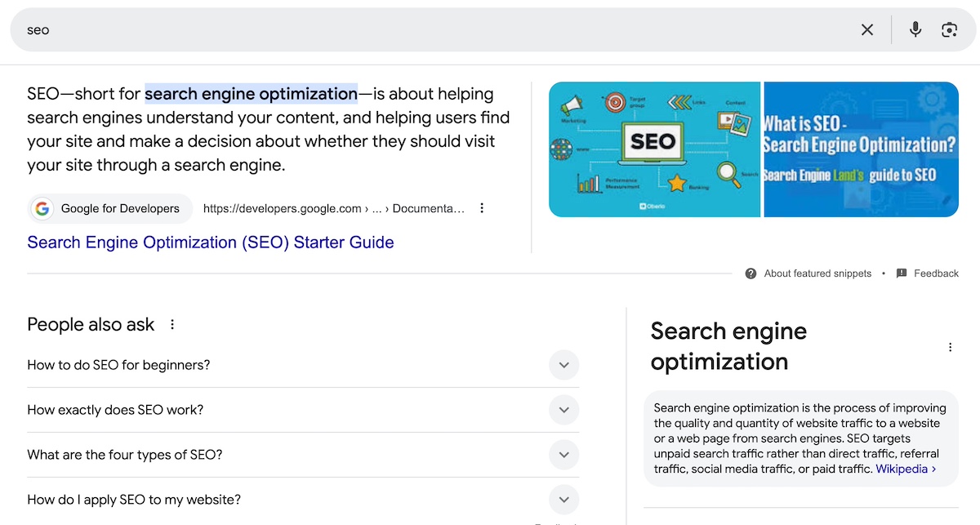This screenshot has height=525, width=980.
Task: Open the About featured snippets page
Action: pos(817,273)
